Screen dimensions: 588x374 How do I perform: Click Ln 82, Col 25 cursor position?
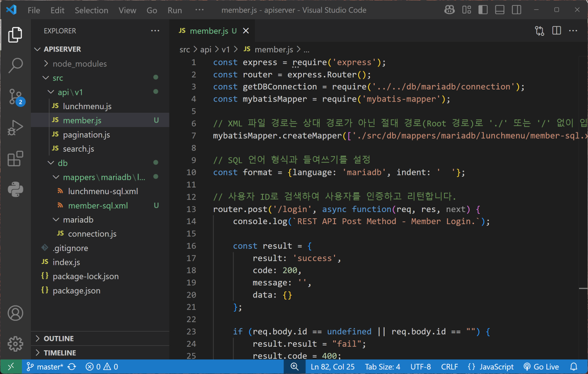coord(333,367)
